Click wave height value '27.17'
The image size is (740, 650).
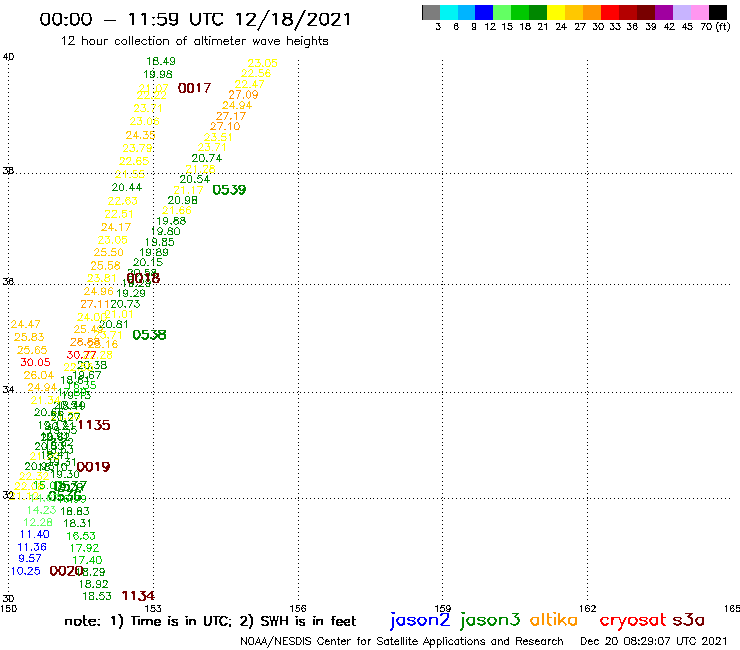pos(231,116)
